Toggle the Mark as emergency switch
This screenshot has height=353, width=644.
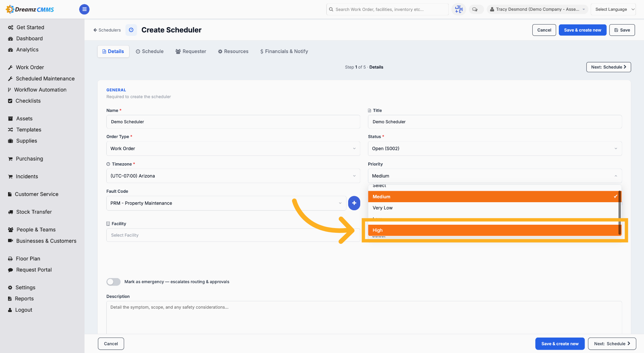pyautogui.click(x=113, y=282)
